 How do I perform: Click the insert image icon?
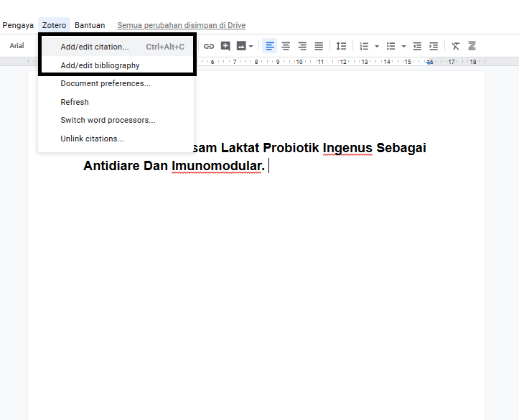240,46
